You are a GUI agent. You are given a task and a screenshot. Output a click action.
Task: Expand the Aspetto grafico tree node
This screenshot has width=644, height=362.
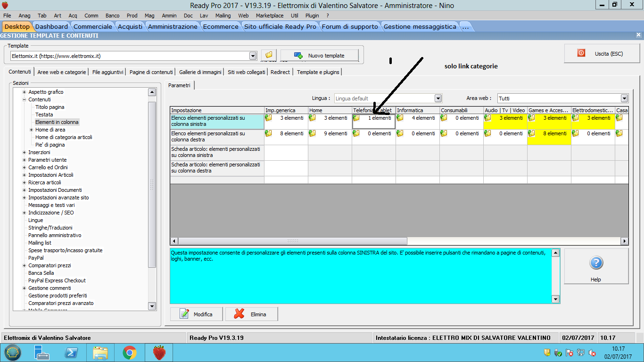tap(24, 92)
